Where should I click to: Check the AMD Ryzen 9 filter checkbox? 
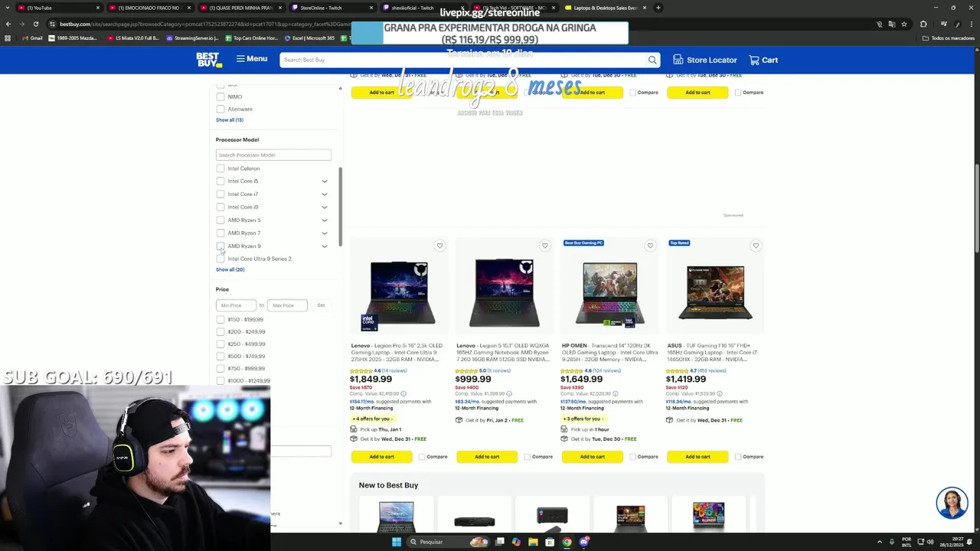(220, 246)
